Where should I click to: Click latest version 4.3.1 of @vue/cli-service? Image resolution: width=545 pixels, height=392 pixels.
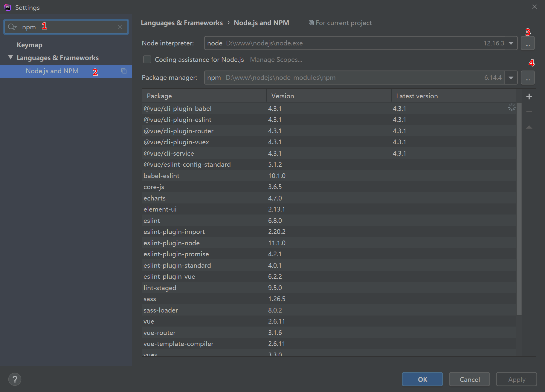click(399, 153)
